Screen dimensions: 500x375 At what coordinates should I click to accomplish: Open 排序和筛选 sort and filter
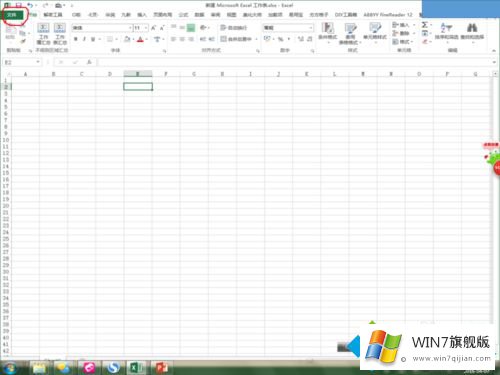pyautogui.click(x=446, y=32)
